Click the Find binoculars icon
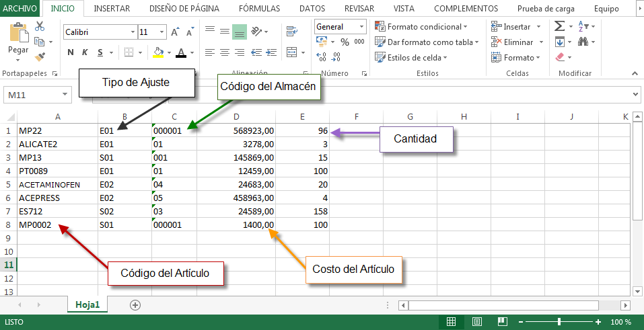The image size is (644, 330). pos(583,42)
